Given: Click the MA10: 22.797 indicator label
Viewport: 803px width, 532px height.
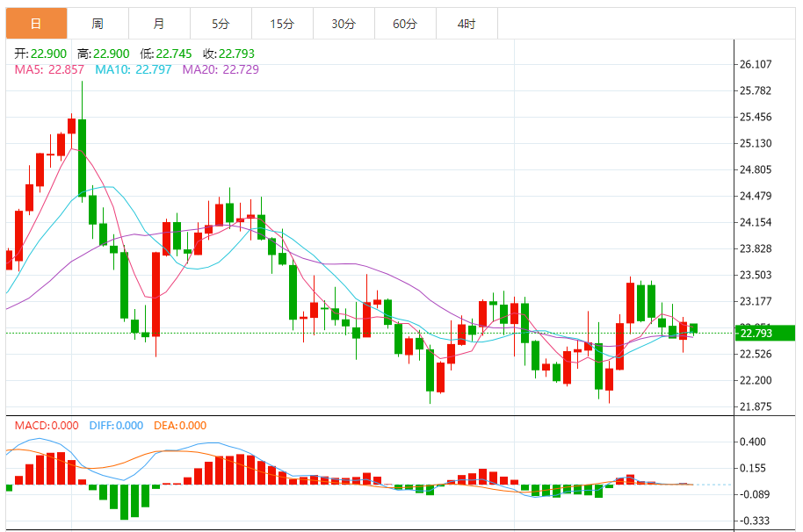Looking at the screenshot, I should 134,69.
